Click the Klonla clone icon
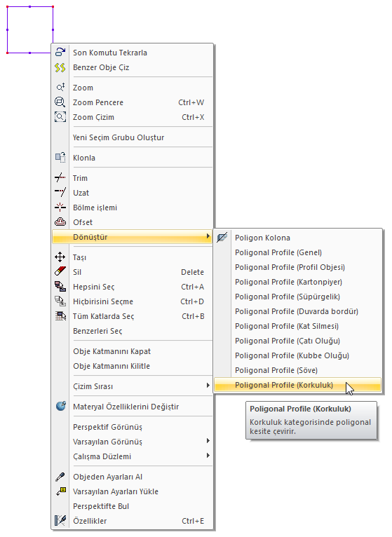The height and width of the screenshot is (537, 392). tap(60, 158)
